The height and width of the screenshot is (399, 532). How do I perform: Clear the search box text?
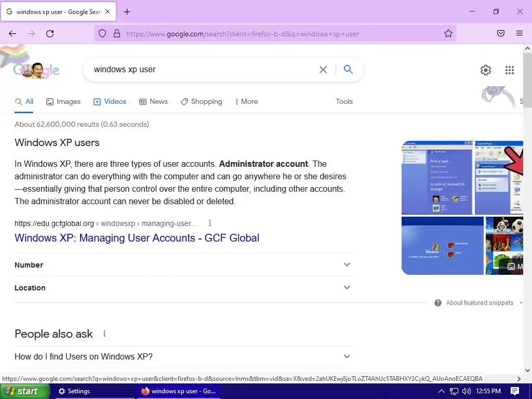(x=323, y=70)
